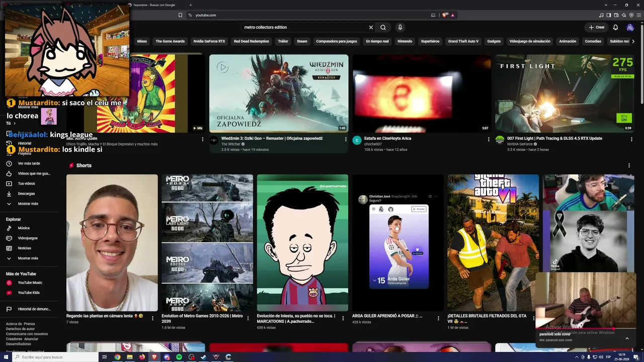Select the Nintendo filter chip
This screenshot has width=644, height=362.
click(x=405, y=41)
